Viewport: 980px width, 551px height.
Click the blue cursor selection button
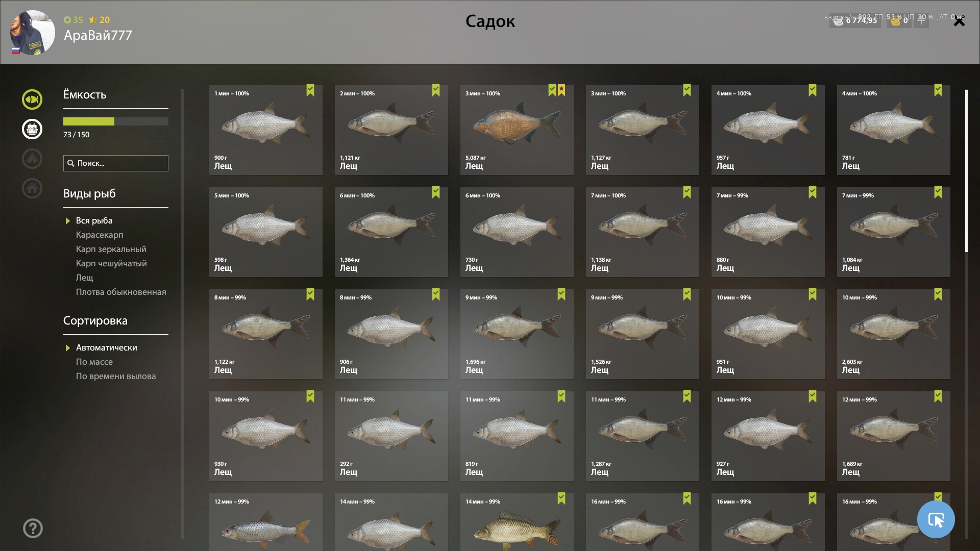[936, 519]
